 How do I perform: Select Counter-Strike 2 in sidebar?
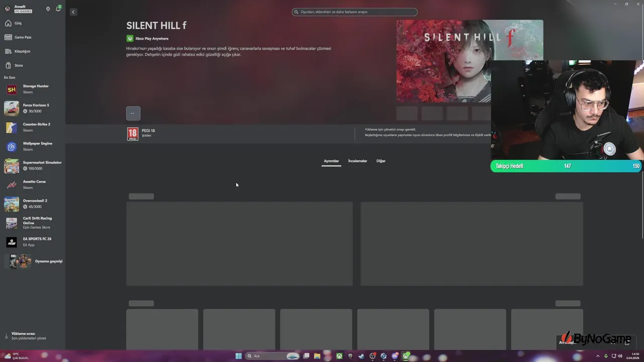click(33, 127)
